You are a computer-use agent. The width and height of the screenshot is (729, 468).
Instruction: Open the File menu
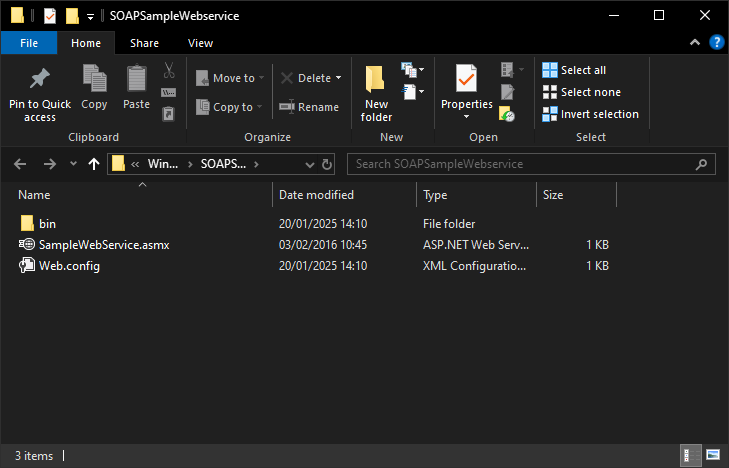point(29,43)
